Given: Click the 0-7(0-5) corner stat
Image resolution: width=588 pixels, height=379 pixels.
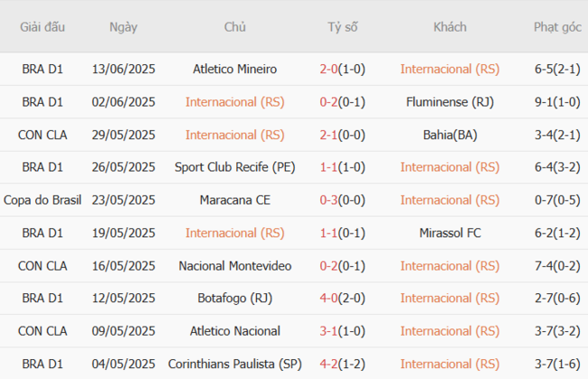Looking at the screenshot, I should point(557,200).
